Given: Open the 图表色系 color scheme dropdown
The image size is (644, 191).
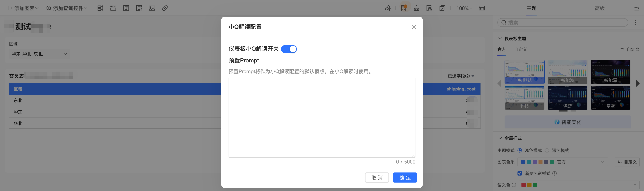Looking at the screenshot, I should pyautogui.click(x=562, y=162).
